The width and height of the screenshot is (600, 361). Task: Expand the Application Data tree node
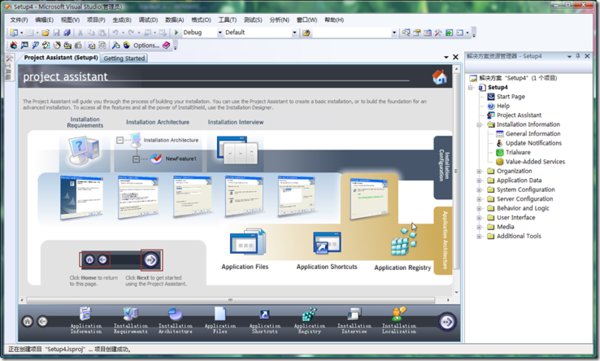[479, 180]
